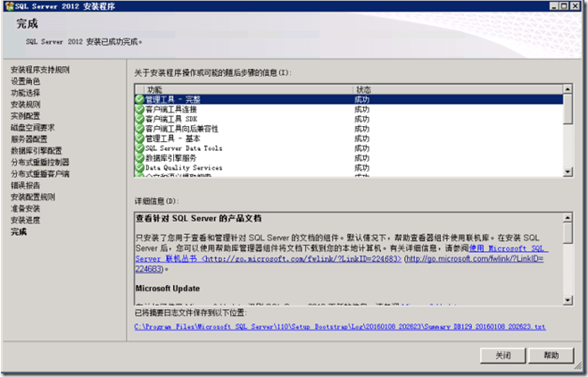This screenshot has width=588, height=377.
Task: Click the green check icon for 客户端工具 SDK
Action: [x=140, y=119]
